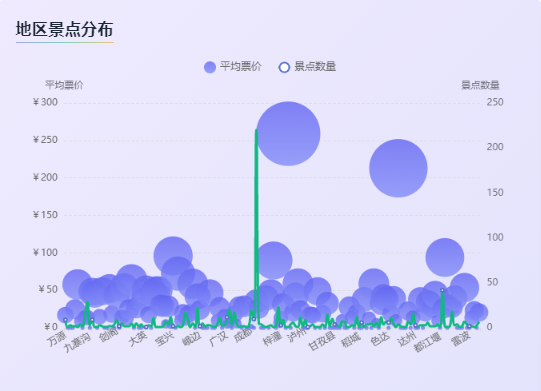
Task: Click the 稻城 axis label
Action: 351,339
